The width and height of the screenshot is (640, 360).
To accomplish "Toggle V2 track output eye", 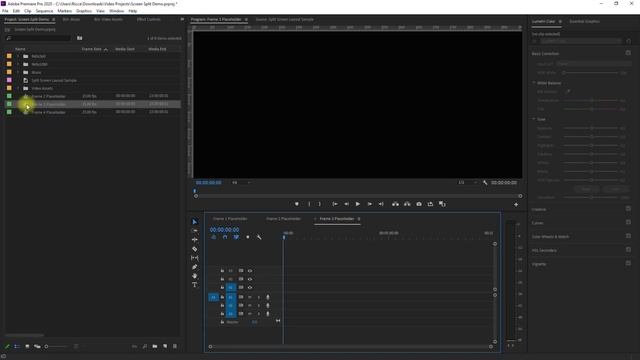I will pos(250,279).
